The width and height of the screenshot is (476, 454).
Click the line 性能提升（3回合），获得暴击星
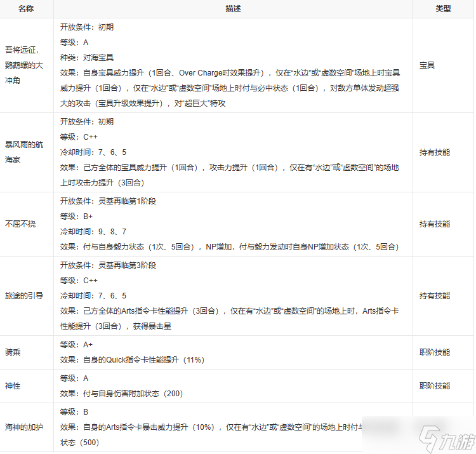click(116, 326)
